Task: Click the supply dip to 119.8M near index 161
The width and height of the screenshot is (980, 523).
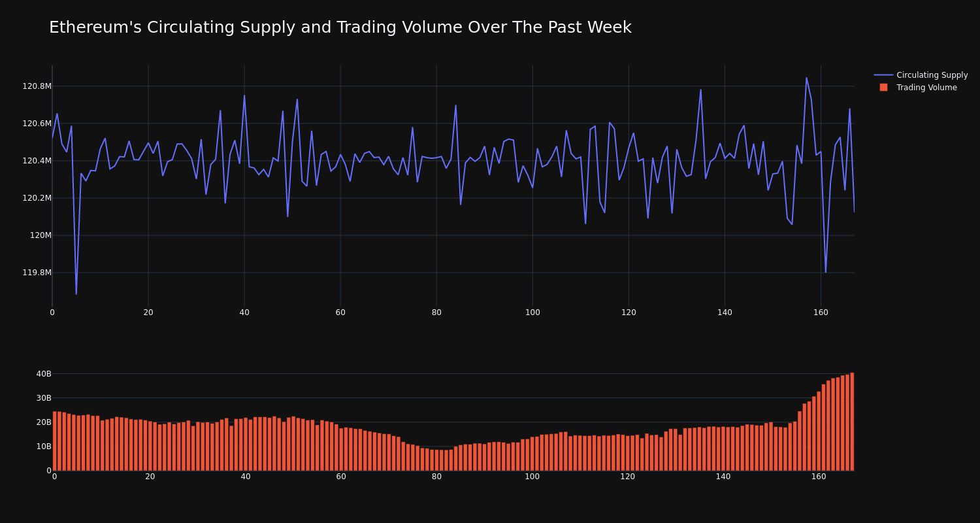Action: pyautogui.click(x=826, y=272)
